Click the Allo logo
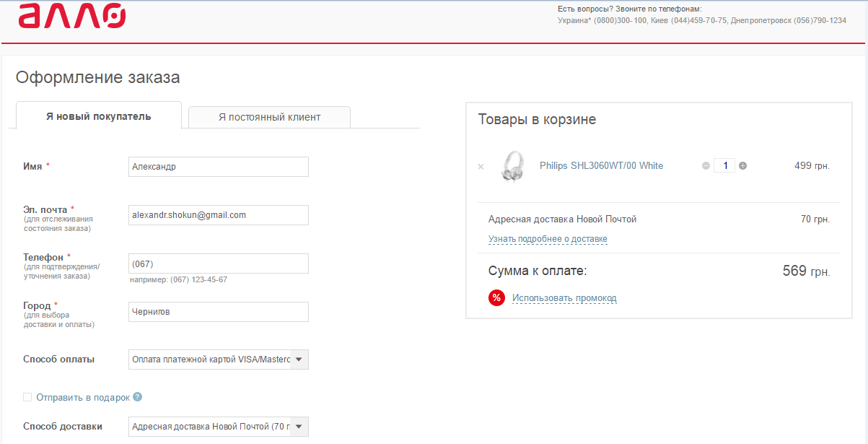Screen dimensions: 868x444 click(x=72, y=17)
